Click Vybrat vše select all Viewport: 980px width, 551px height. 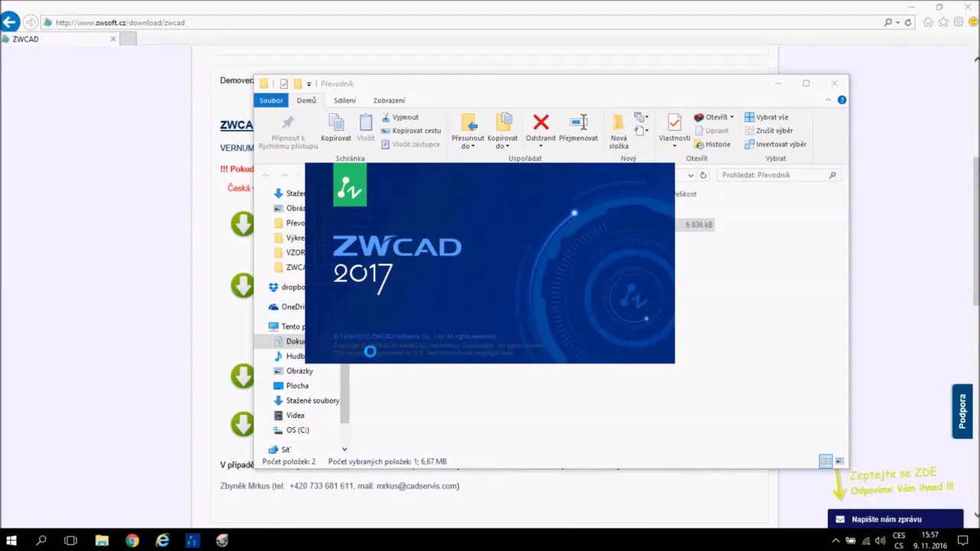766,117
